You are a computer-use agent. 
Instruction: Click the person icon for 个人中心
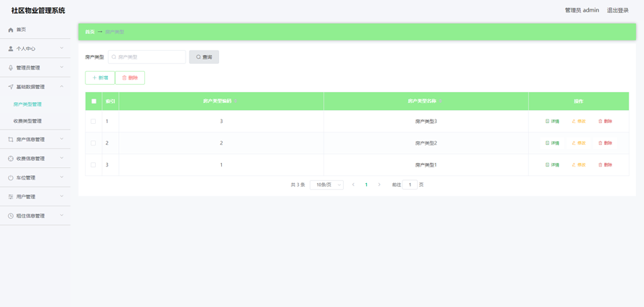click(x=11, y=49)
